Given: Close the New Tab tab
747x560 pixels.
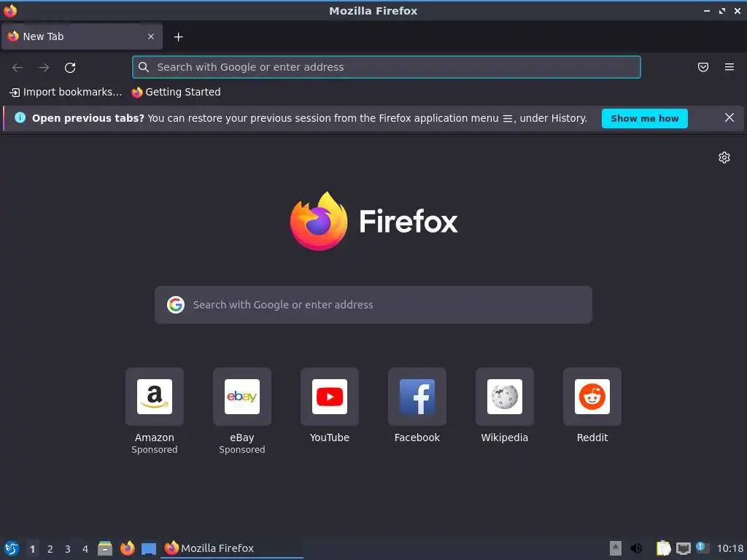Looking at the screenshot, I should click(x=151, y=36).
